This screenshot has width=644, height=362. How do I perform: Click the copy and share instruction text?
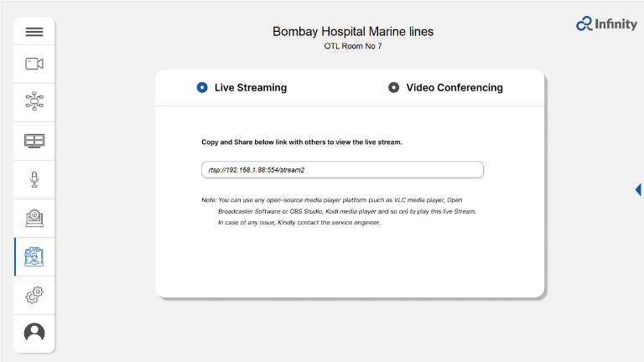coord(302,142)
